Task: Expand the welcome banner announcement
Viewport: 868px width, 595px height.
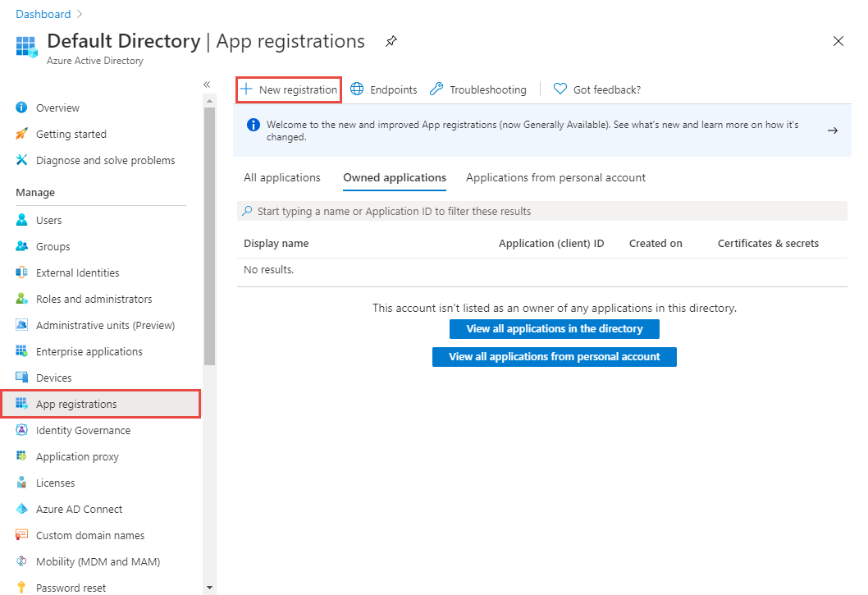Action: [833, 130]
